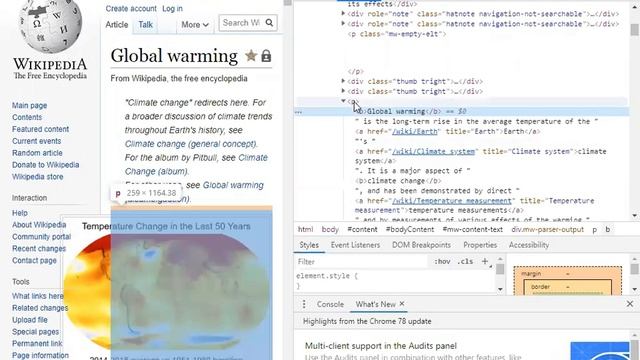Screen dimensions: 640x360
Task: Open the Accessibility tab
Action: pyautogui.click(x=529, y=245)
